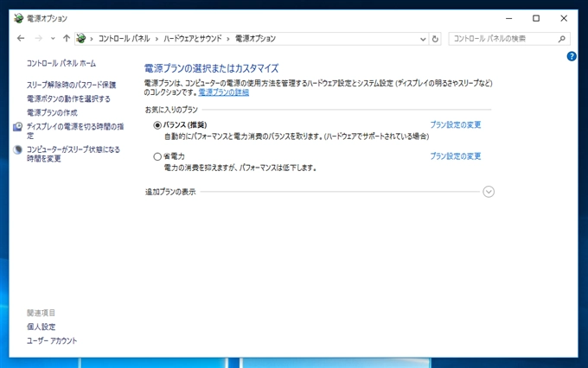The image size is (588, 368).
Task: Click プラン設定の変更 for バランス plan
Action: [x=455, y=124]
